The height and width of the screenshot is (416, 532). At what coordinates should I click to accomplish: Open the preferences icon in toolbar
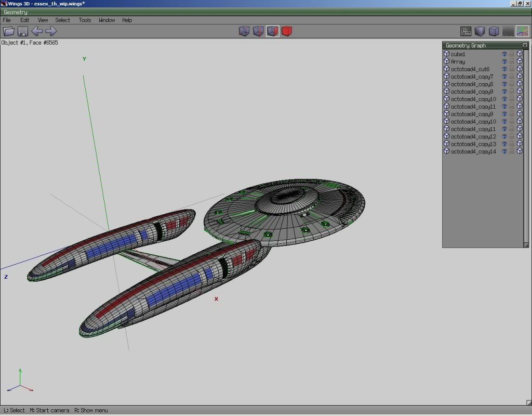[x=466, y=31]
